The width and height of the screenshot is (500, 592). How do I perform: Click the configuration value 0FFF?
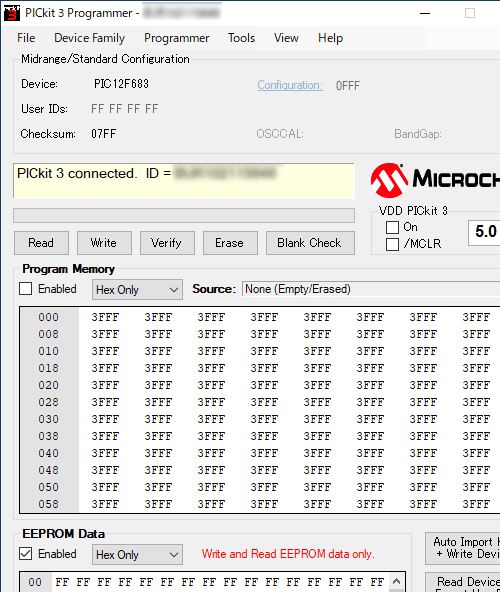pos(348,86)
